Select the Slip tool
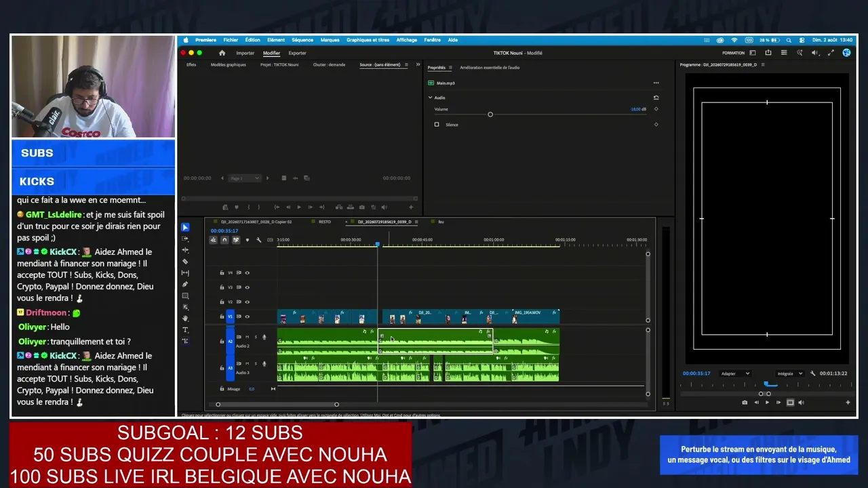The height and width of the screenshot is (488, 868). (185, 273)
